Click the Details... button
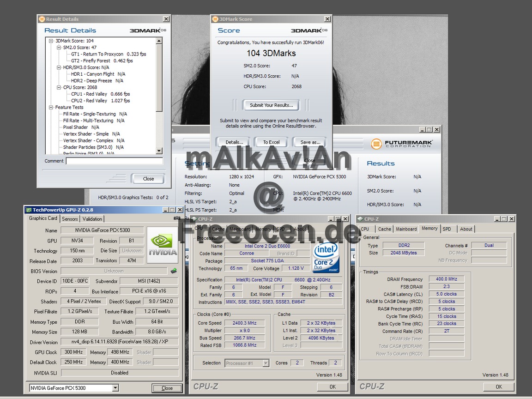532x399 pixels. 234,142
